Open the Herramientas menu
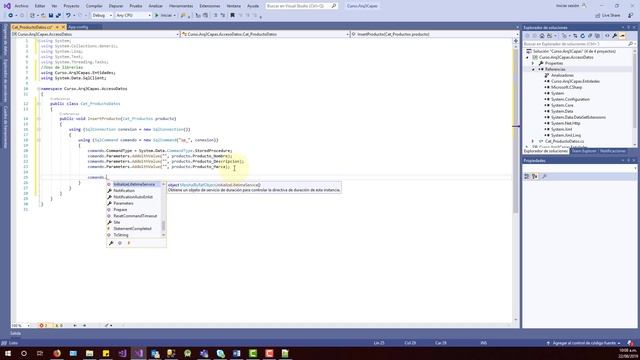Screen dimensions: 640x360 (181, 6)
